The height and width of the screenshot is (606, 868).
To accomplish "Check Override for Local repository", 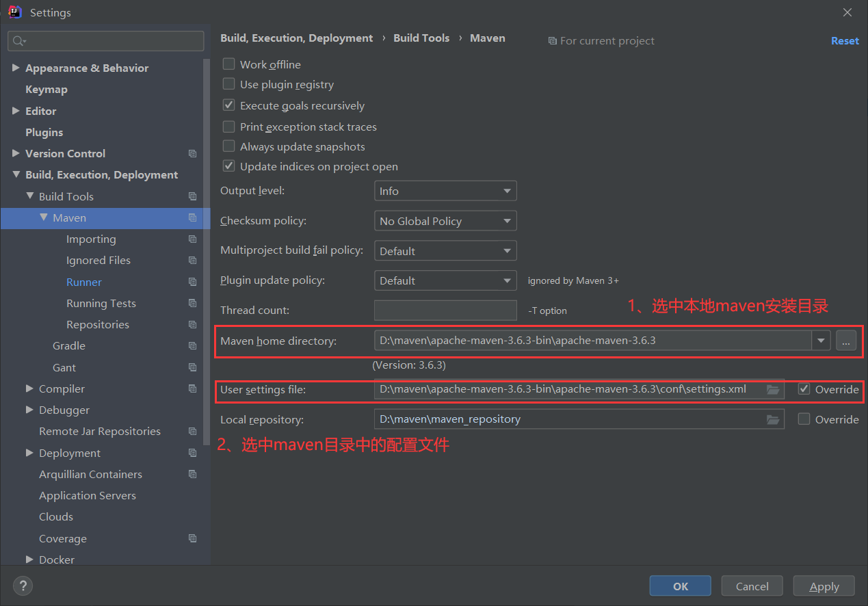I will [x=804, y=419].
